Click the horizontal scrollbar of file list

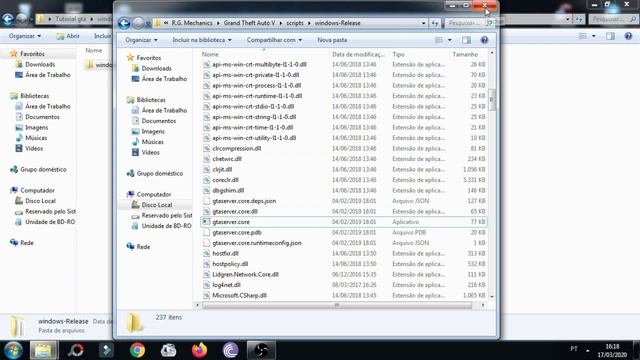(x=337, y=305)
